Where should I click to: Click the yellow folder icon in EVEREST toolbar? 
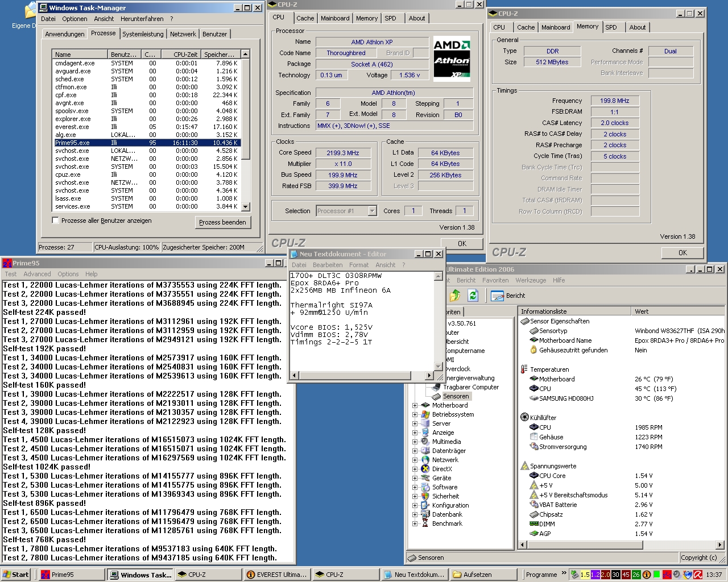[455, 296]
